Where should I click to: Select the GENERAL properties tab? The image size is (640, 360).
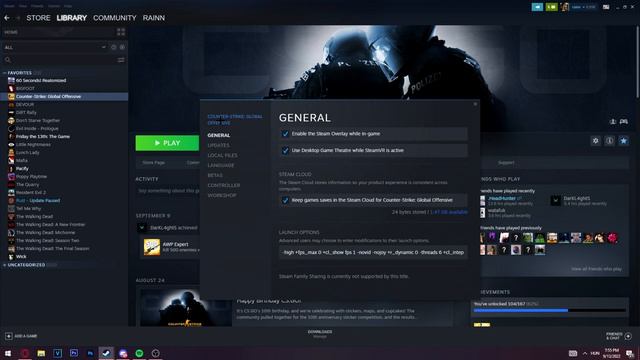click(x=219, y=135)
